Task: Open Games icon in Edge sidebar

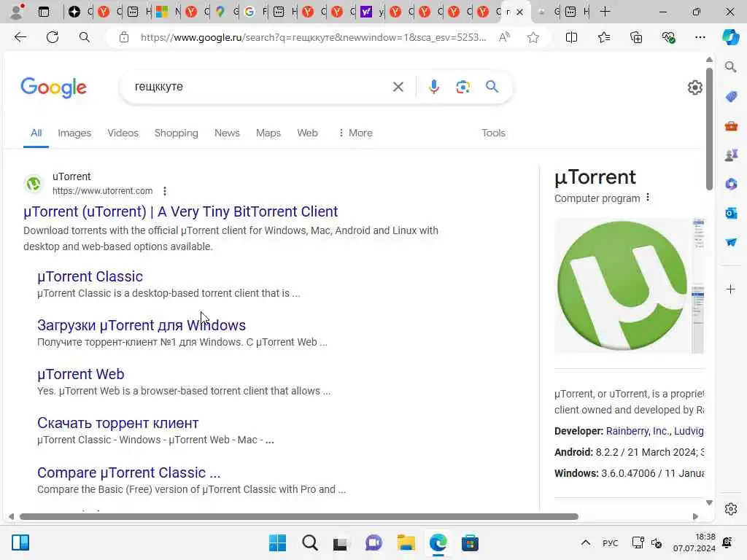Action: pyautogui.click(x=731, y=155)
